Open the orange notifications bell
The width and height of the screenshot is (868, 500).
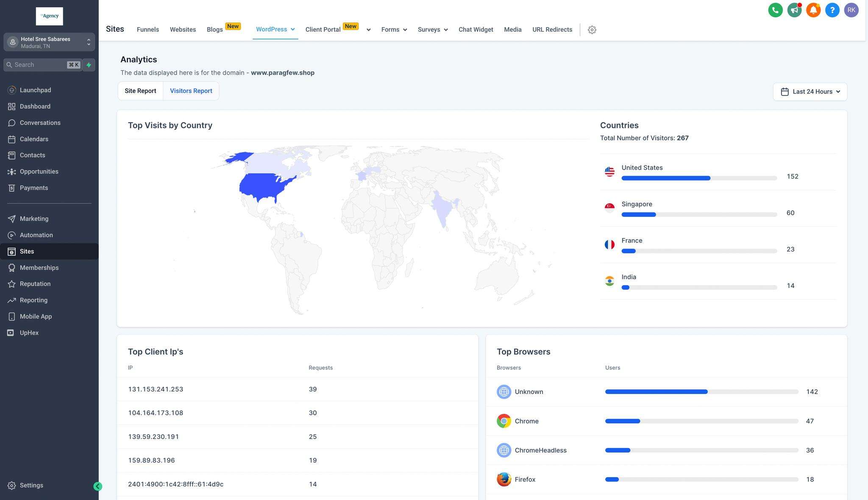click(813, 10)
